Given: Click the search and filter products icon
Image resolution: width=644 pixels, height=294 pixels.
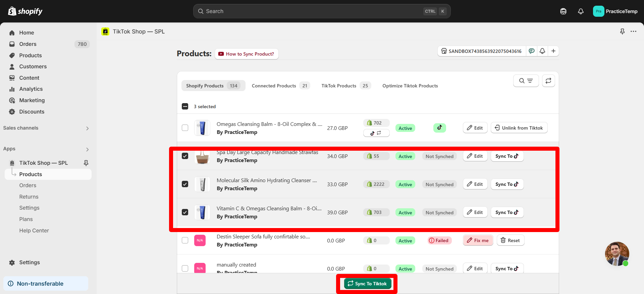Looking at the screenshot, I should [x=526, y=81].
